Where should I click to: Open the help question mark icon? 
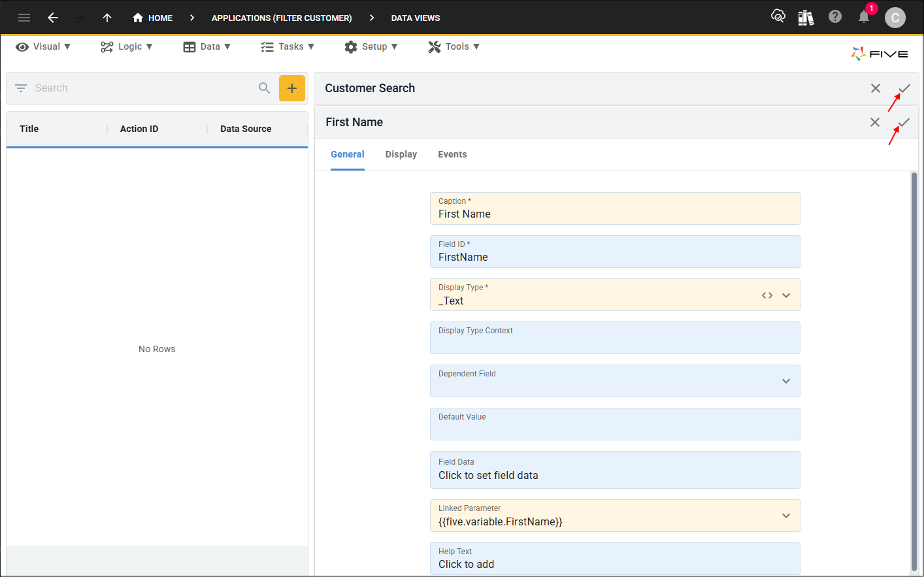pyautogui.click(x=835, y=17)
